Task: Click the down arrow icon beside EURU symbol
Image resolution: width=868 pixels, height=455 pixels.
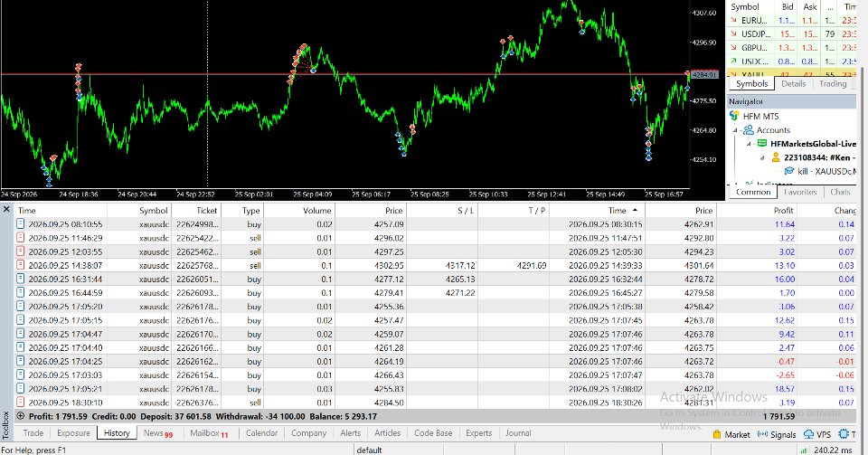Action: (734, 21)
